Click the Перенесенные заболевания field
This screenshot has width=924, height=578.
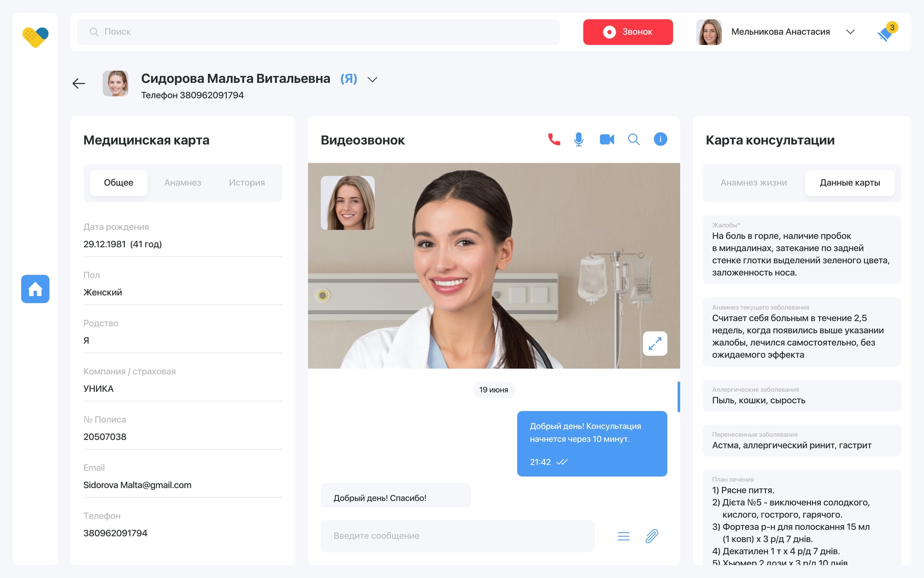pyautogui.click(x=802, y=440)
